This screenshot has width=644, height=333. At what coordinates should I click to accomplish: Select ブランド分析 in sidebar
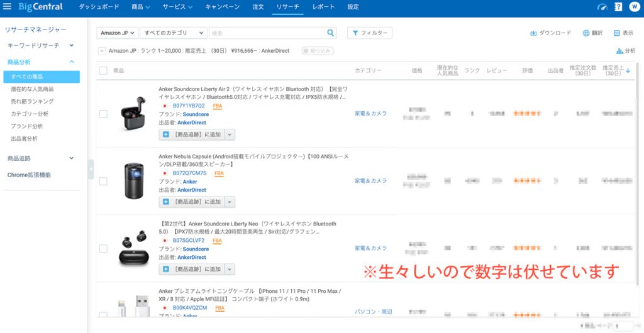tap(26, 126)
